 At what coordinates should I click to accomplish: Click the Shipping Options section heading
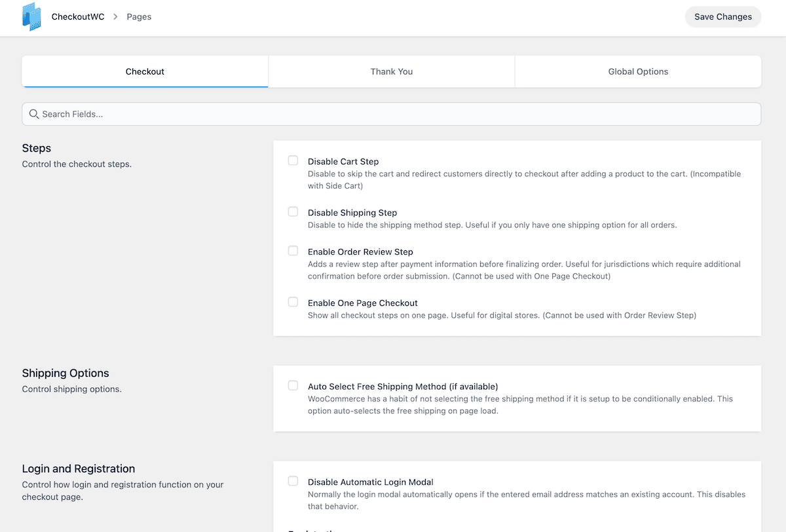(x=65, y=373)
